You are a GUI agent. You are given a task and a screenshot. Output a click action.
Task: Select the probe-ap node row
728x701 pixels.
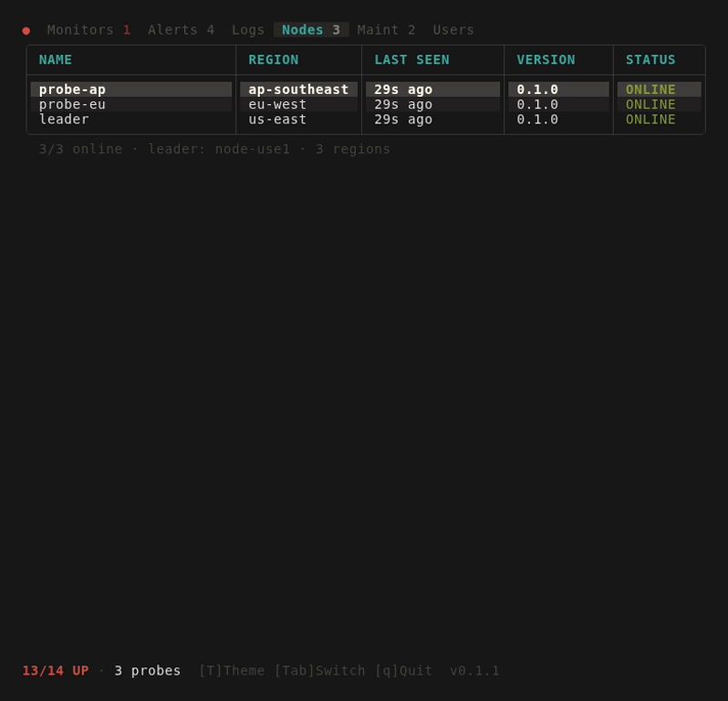[366, 89]
